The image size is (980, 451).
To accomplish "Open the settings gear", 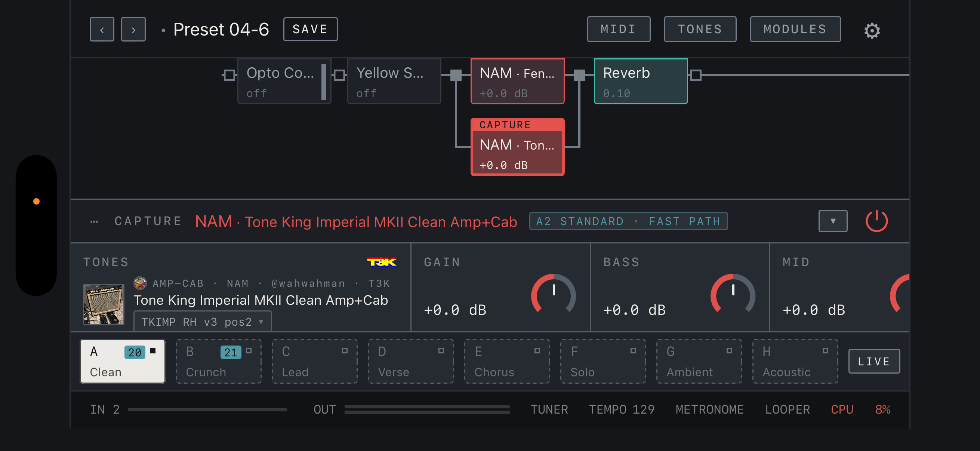I will click(872, 30).
